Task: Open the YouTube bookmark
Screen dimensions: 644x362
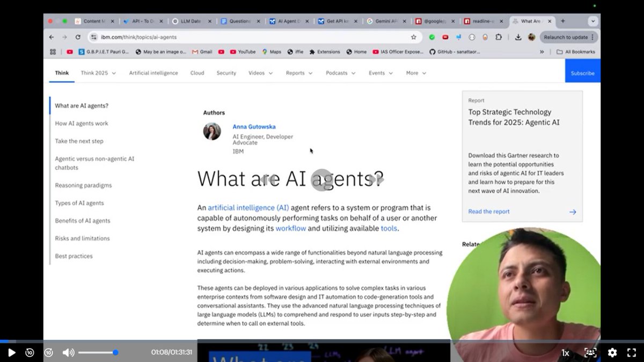Action: coord(243,52)
